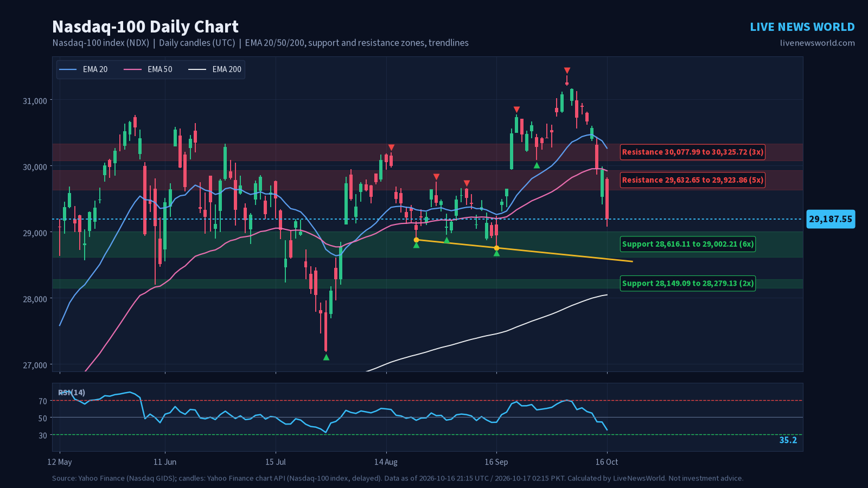The width and height of the screenshot is (868, 488).
Task: Click the 31,000 price axis label
Action: tap(35, 101)
